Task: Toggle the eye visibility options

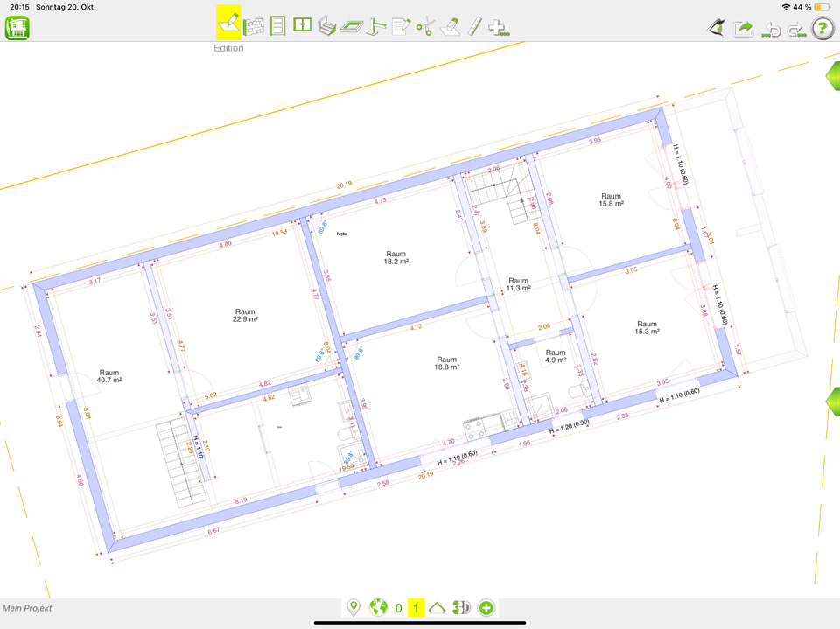Action: tap(716, 28)
